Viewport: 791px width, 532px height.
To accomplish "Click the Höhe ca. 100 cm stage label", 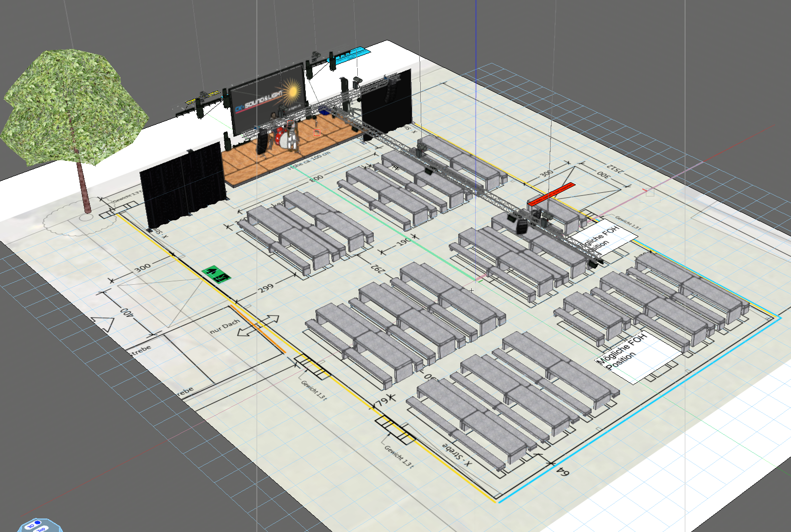I will pos(309,160).
